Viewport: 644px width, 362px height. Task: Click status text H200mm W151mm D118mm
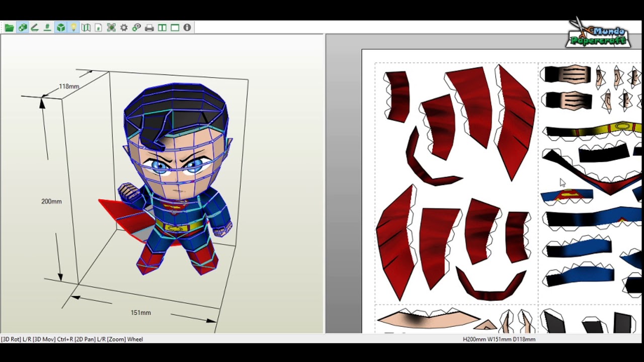click(499, 339)
